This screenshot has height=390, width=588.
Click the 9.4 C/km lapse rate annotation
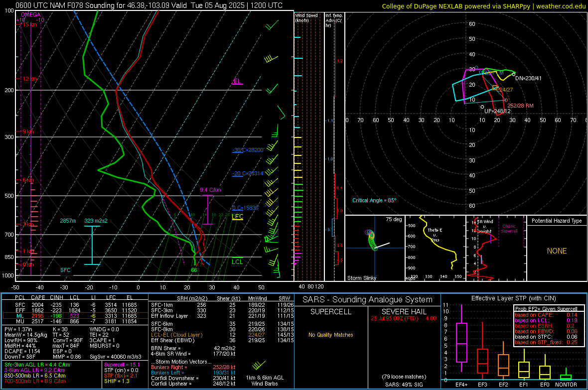point(210,190)
